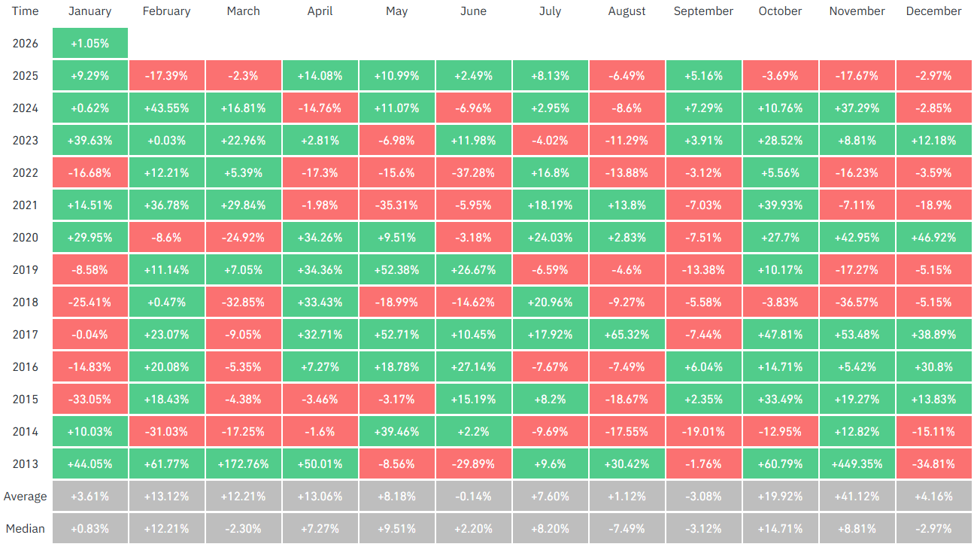The width and height of the screenshot is (980, 550).
Task: Click the Time column header
Action: [x=25, y=11]
